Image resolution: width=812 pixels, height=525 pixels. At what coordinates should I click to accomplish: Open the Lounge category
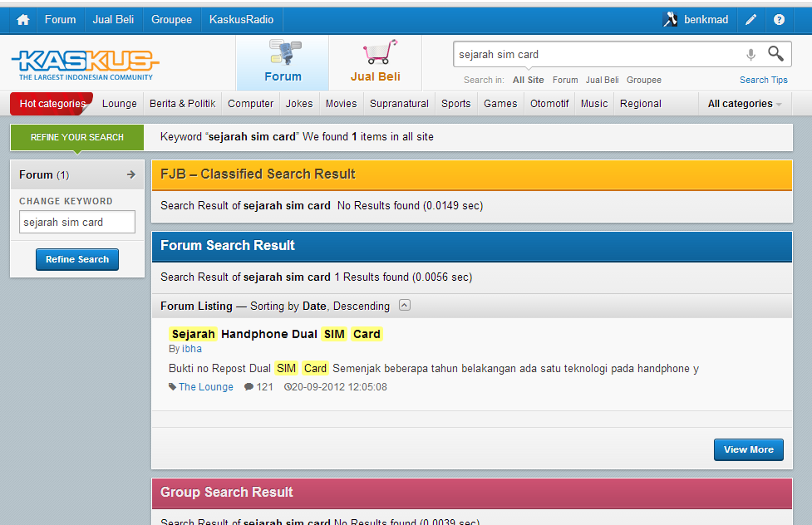coord(120,104)
